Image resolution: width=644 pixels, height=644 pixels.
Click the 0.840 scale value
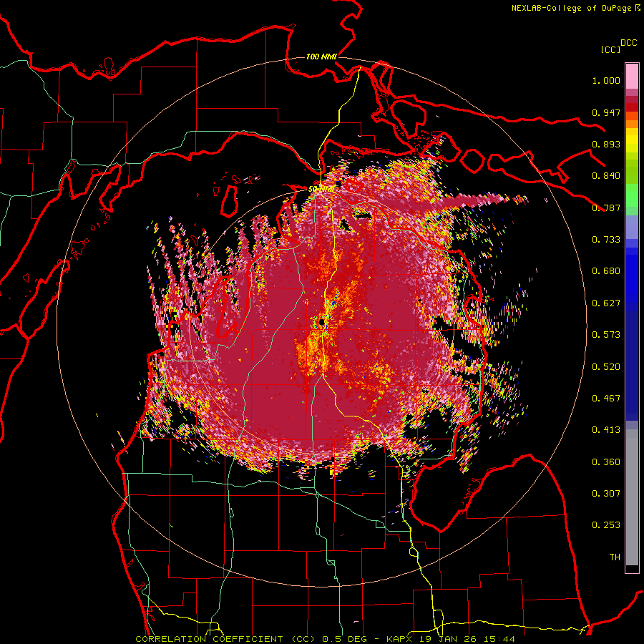pyautogui.click(x=606, y=176)
